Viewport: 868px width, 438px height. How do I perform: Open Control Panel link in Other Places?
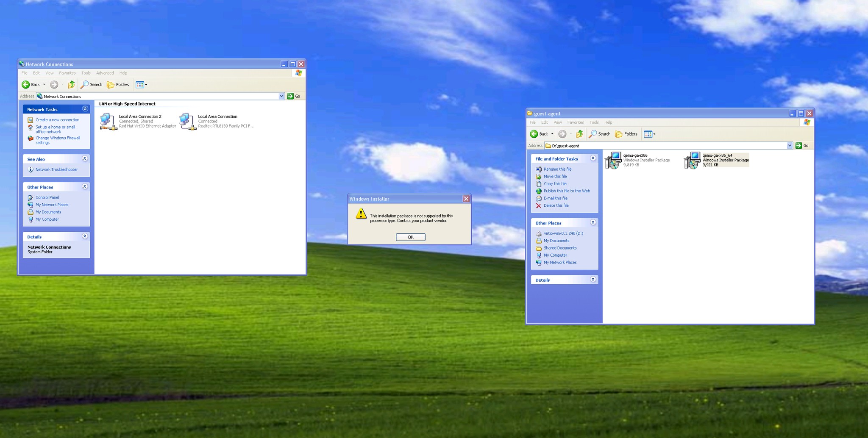click(x=47, y=197)
